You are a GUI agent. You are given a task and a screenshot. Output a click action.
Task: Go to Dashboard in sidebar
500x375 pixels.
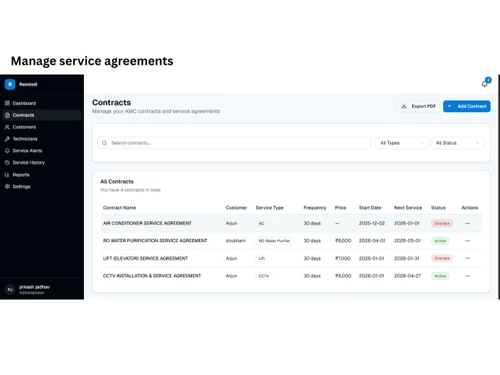tap(42, 103)
